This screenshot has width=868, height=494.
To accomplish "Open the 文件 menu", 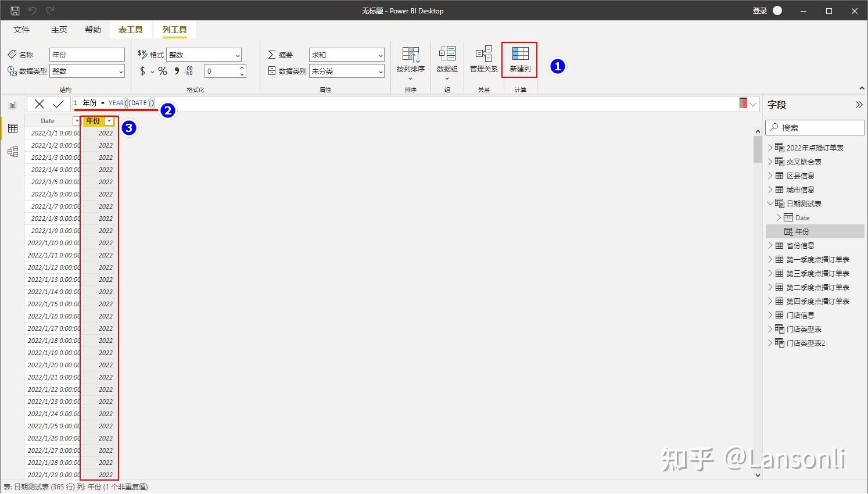I will pyautogui.click(x=21, y=29).
